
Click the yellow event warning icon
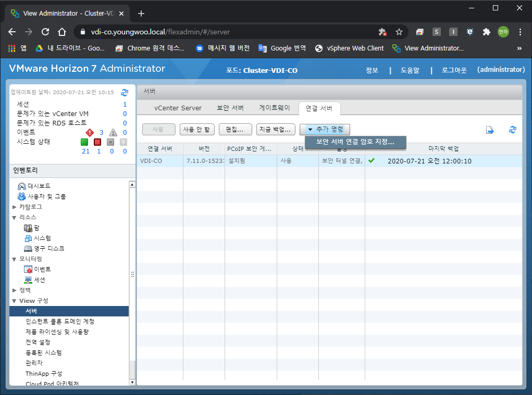click(113, 133)
